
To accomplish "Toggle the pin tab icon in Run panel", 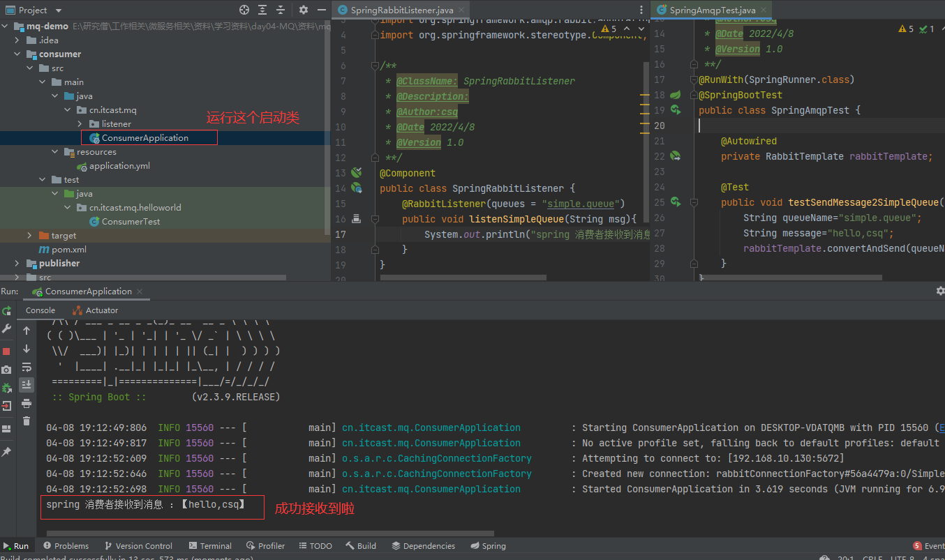I will [x=7, y=452].
